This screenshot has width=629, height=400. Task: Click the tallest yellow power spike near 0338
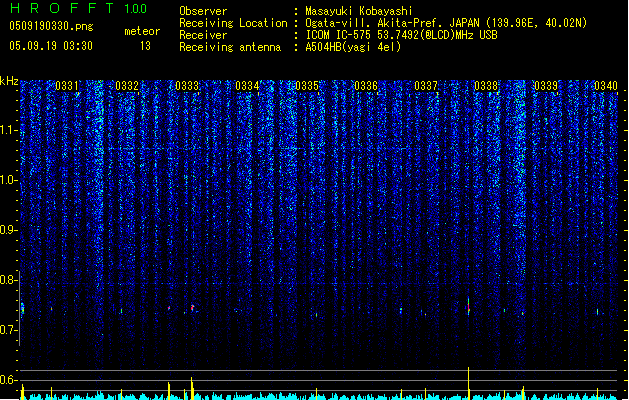pyautogui.click(x=468, y=383)
